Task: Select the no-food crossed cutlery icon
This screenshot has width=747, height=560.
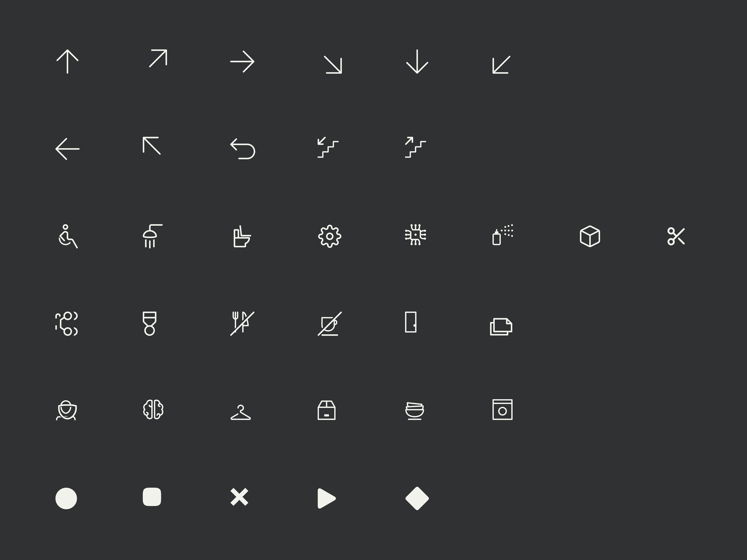Action: pos(242,323)
